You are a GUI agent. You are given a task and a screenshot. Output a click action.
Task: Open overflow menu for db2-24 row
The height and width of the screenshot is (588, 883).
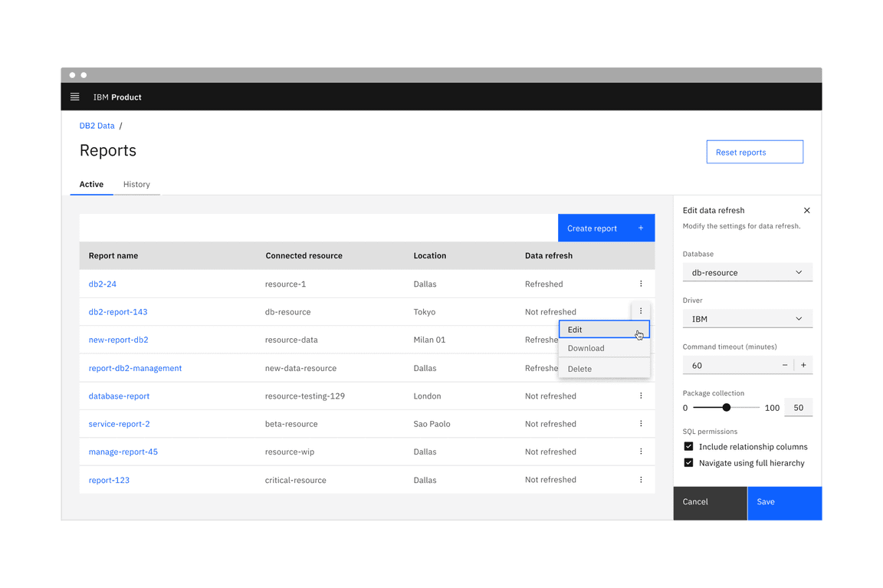(x=641, y=284)
